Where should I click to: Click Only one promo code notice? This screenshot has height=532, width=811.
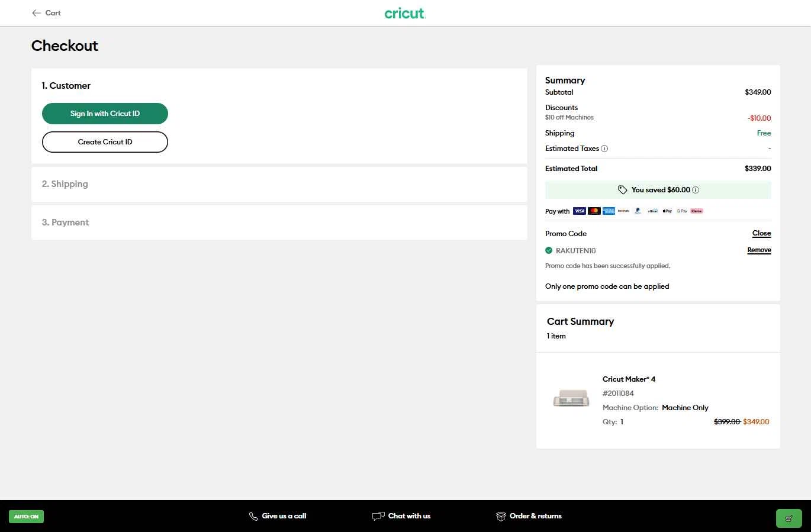click(x=607, y=286)
